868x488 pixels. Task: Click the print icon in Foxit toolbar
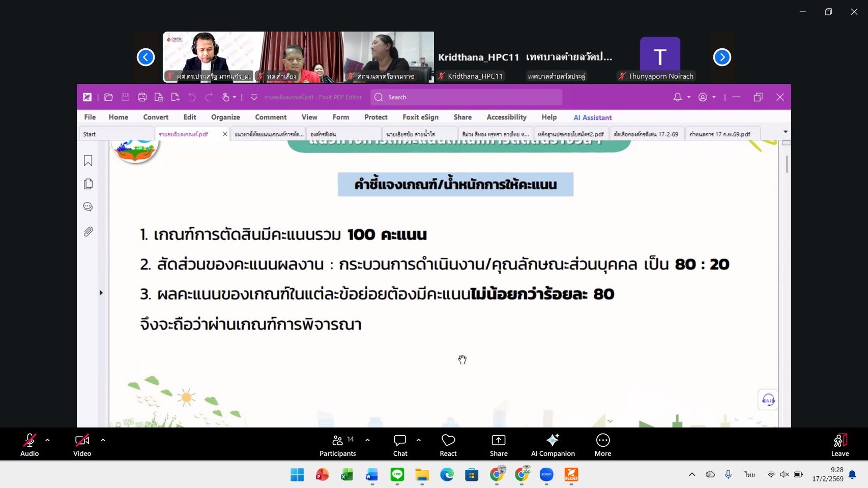[x=142, y=97]
